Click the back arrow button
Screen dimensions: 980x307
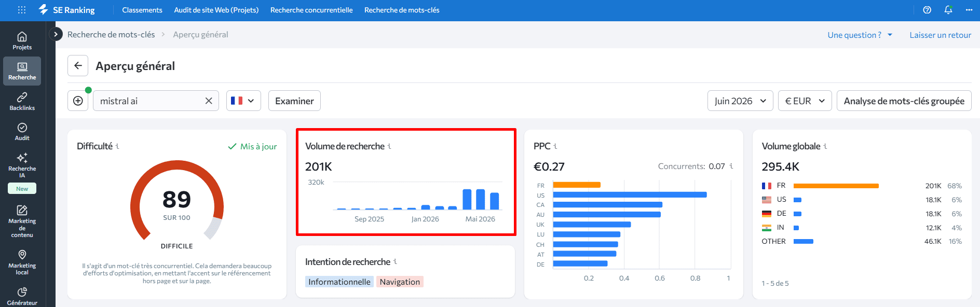(x=78, y=66)
